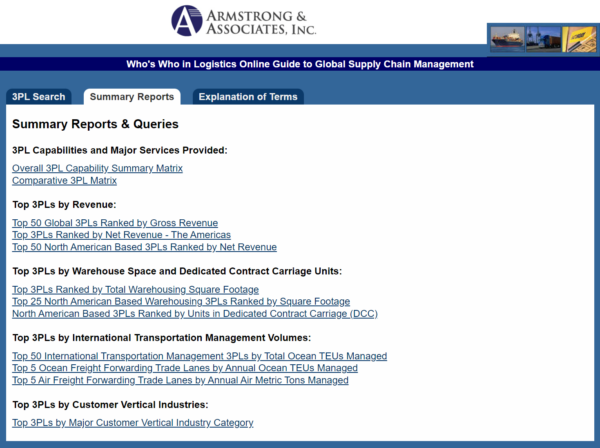Image resolution: width=600 pixels, height=448 pixels.
Task: Open Top 50 Global 3PLs by Gross Revenue
Action: (115, 223)
